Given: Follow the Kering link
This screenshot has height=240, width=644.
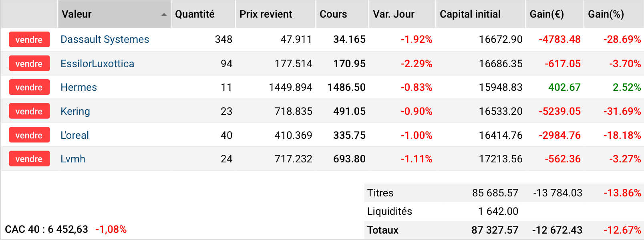Looking at the screenshot, I should pyautogui.click(x=75, y=111).
